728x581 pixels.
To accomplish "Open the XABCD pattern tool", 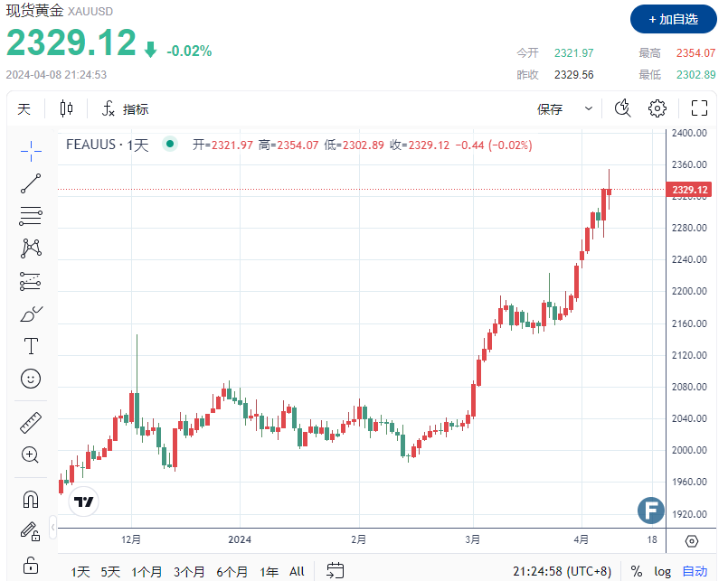I will (31, 248).
